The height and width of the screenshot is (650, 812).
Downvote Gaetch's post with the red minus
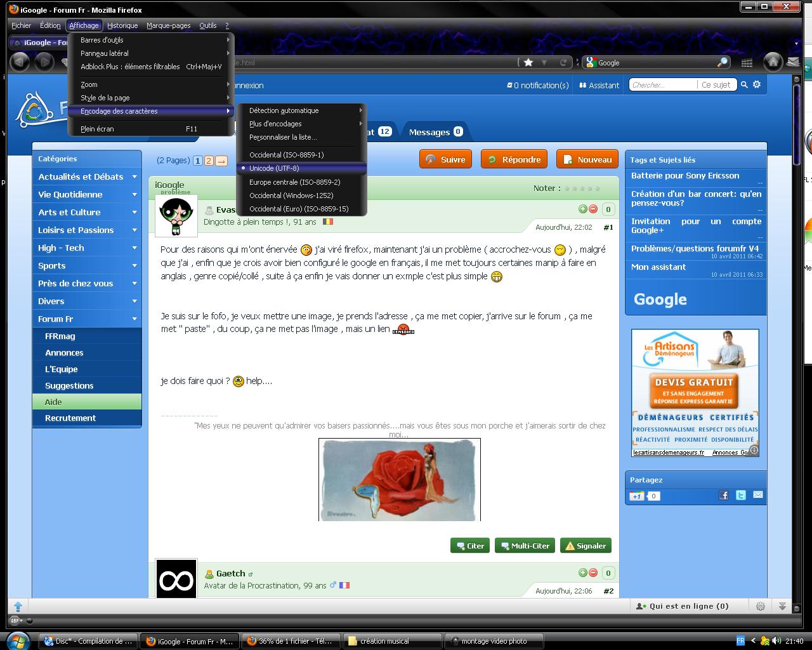(x=593, y=573)
